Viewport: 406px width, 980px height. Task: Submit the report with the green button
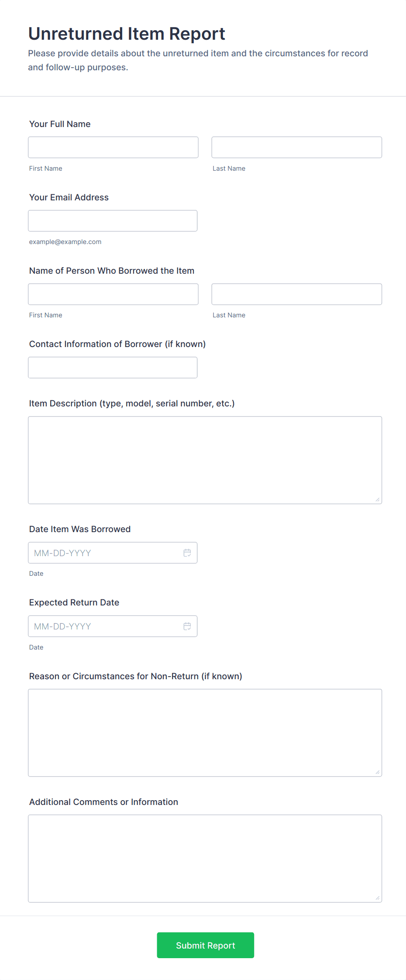click(x=205, y=945)
